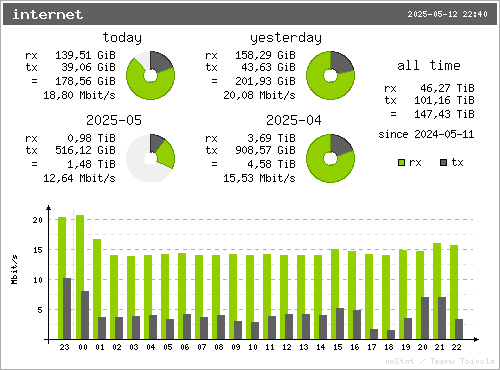Viewport: 500px width, 370px height.
Task: Click the green rx bar at hour 00
Action: pos(80,277)
